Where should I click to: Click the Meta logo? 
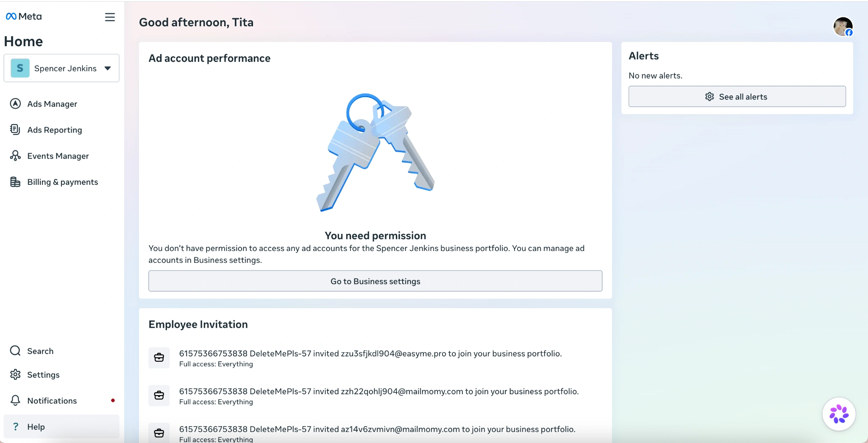coord(24,17)
